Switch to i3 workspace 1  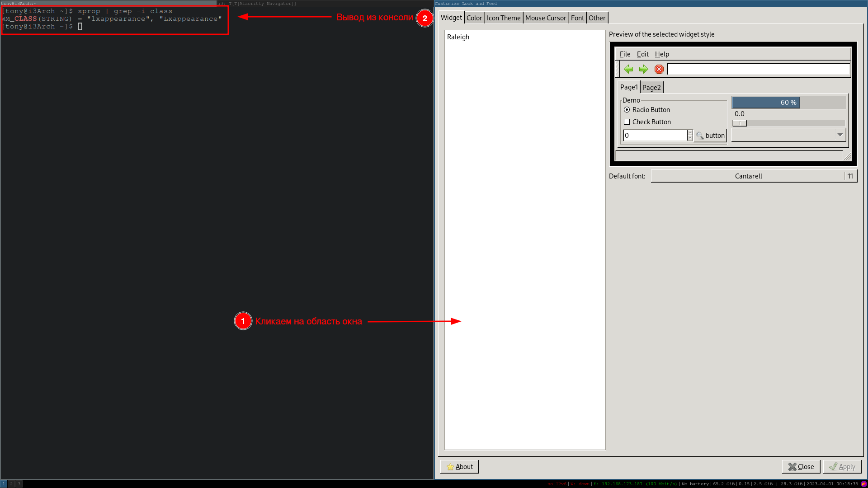tap(4, 484)
